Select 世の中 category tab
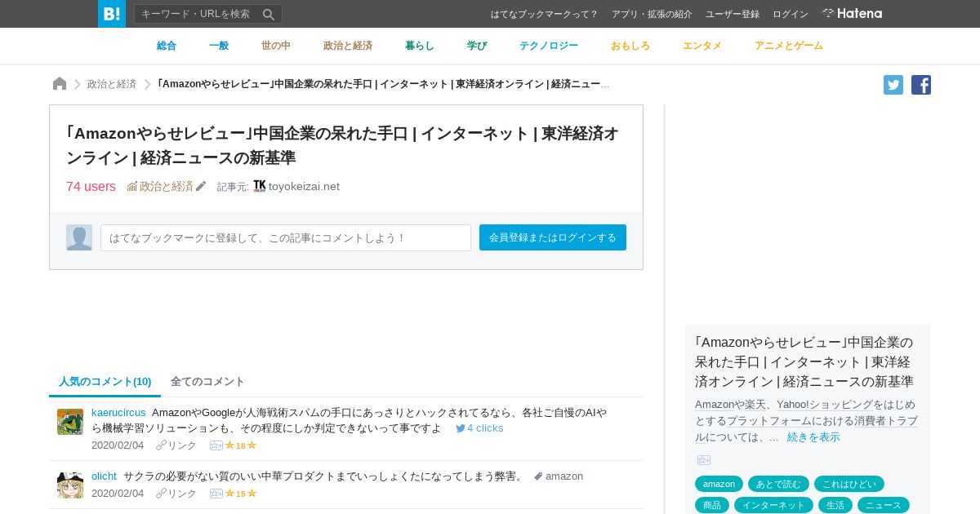980x514 pixels. pyautogui.click(x=276, y=46)
